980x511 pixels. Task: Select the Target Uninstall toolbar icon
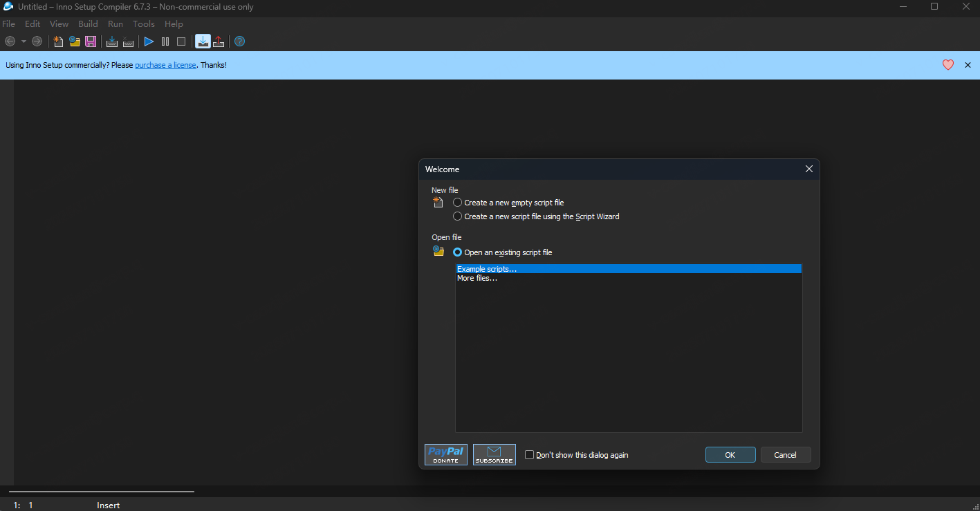point(219,41)
